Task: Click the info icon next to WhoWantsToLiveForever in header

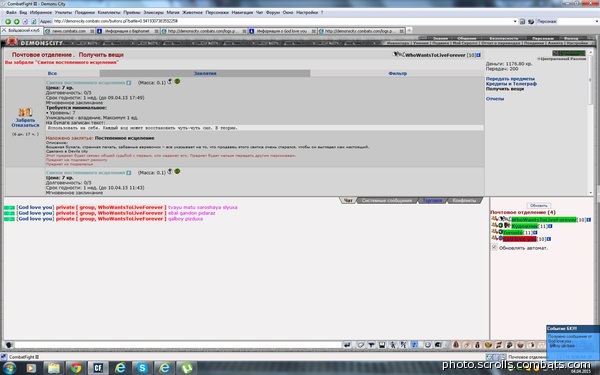Action: (478, 55)
